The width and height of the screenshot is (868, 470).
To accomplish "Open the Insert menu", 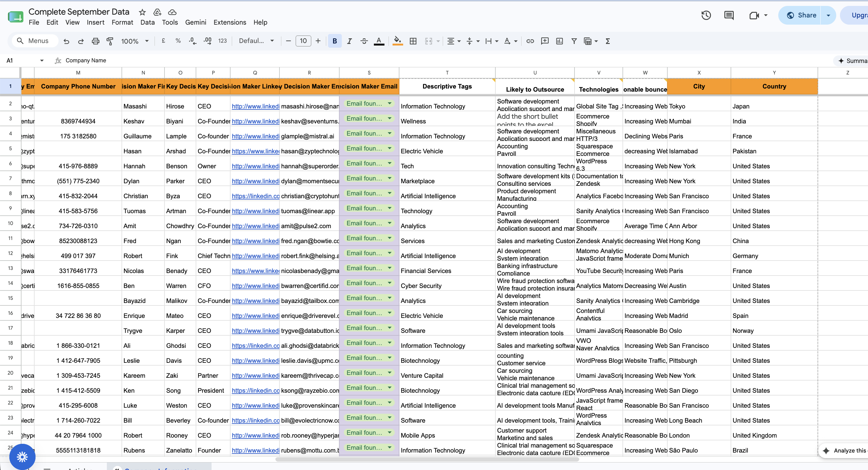I will (x=96, y=22).
